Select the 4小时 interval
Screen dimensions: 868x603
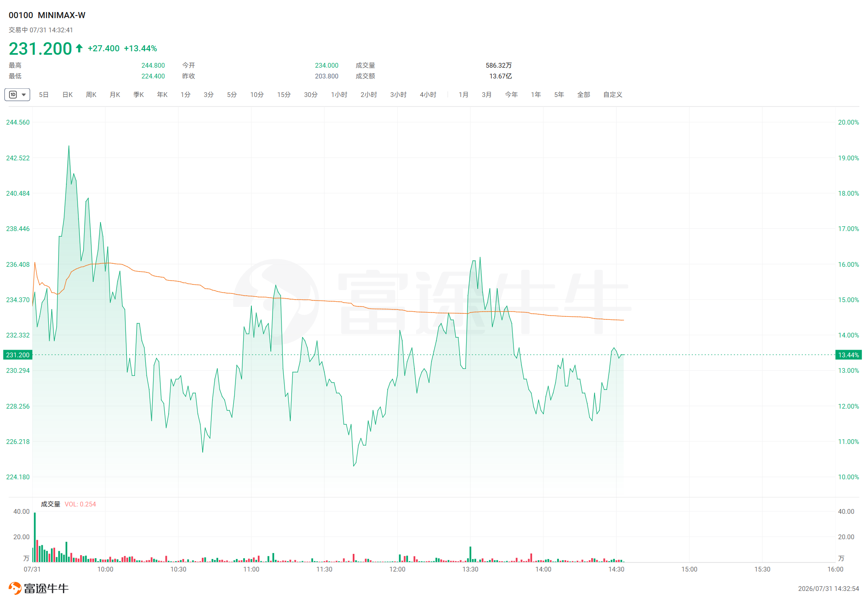point(428,94)
